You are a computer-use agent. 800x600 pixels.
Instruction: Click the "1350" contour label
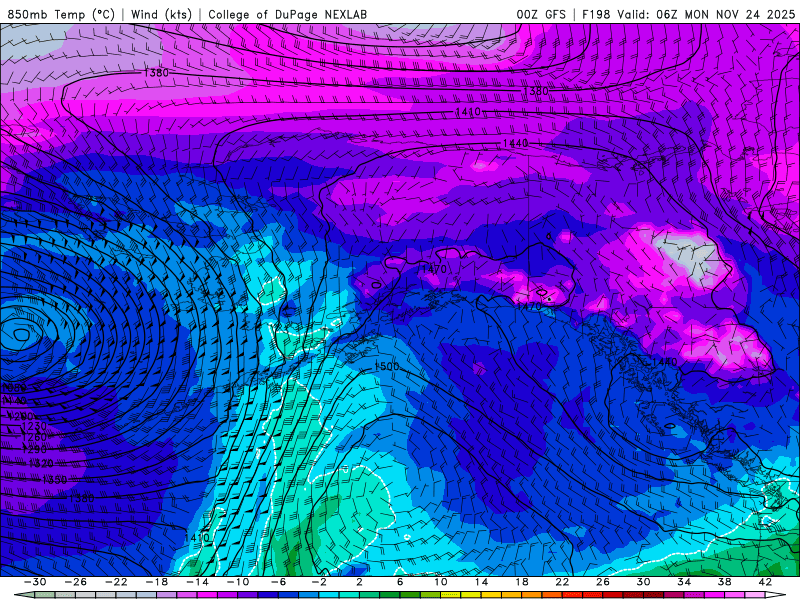(x=54, y=480)
